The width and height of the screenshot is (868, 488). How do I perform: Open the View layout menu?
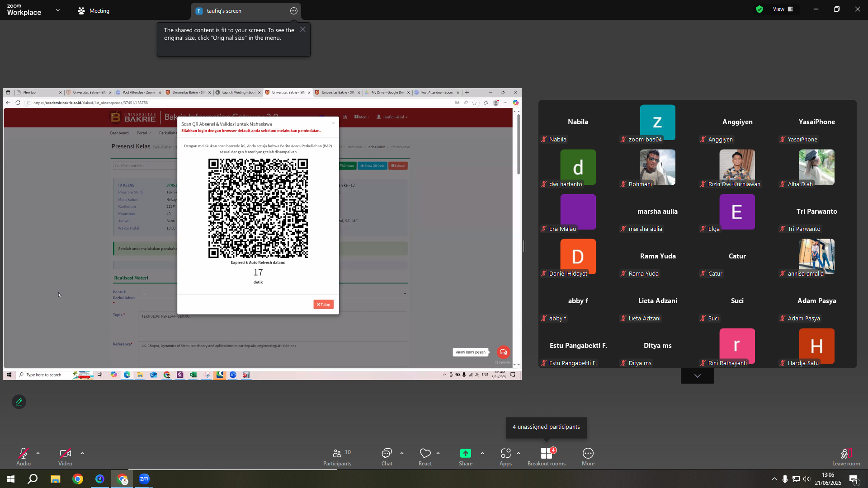click(783, 9)
